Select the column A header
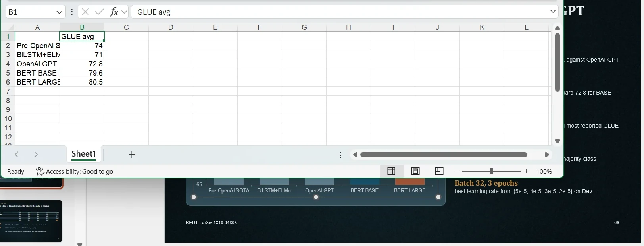Image resolution: width=644 pixels, height=246 pixels. tap(37, 27)
